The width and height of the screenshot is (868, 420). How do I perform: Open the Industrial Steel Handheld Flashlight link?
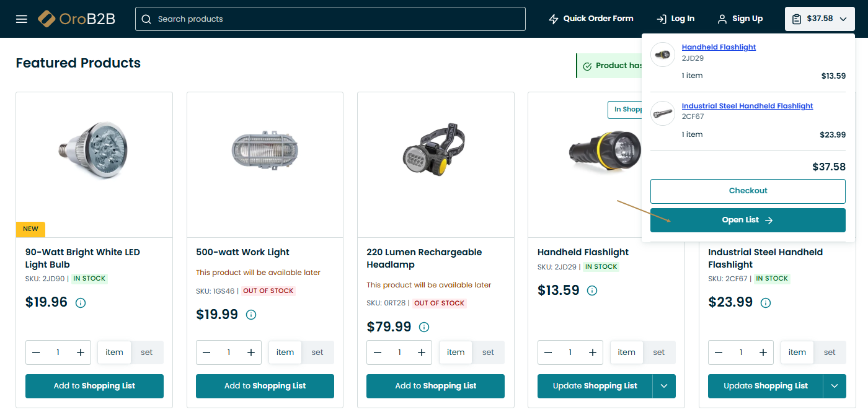pyautogui.click(x=747, y=106)
